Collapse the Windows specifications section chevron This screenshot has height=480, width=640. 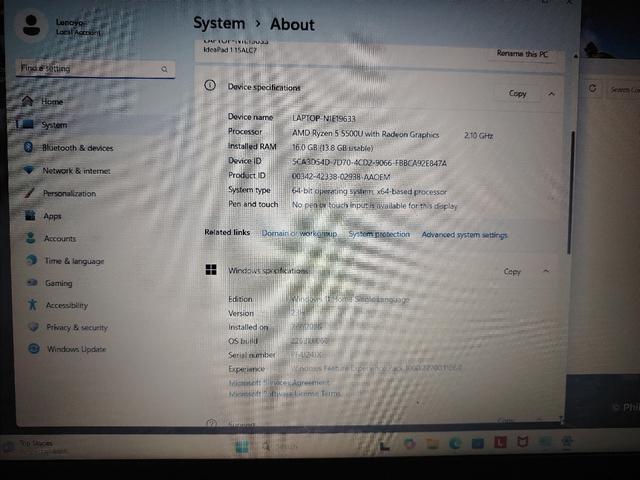click(x=546, y=271)
